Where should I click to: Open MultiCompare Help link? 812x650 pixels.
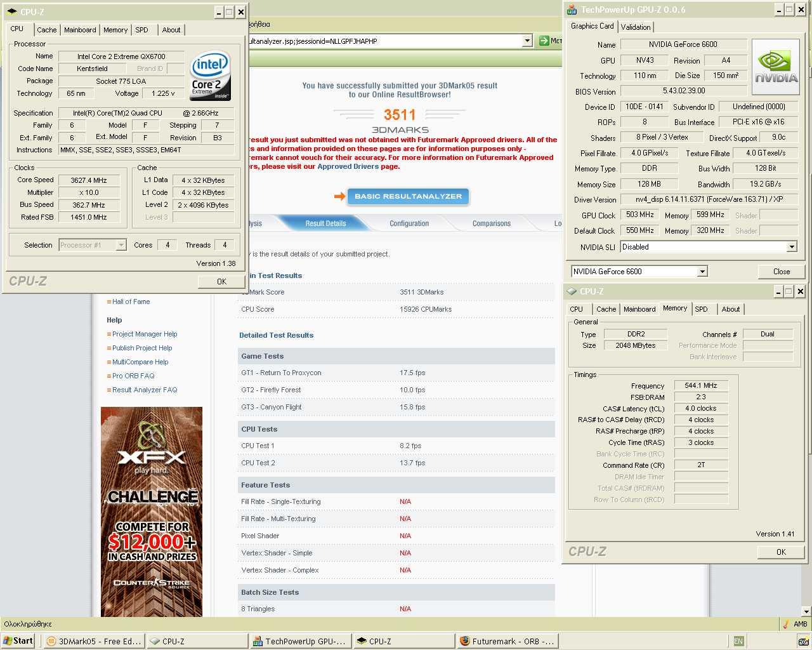[x=140, y=362]
